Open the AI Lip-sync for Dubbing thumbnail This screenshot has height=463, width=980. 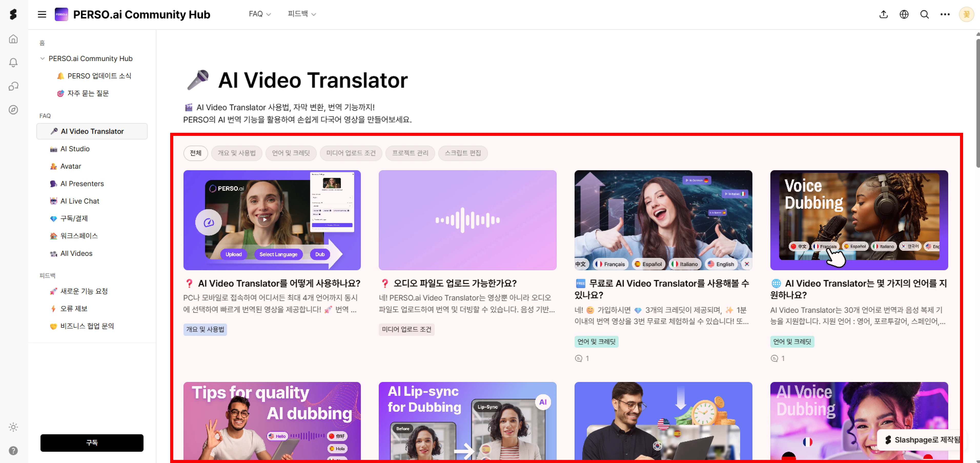click(x=467, y=421)
